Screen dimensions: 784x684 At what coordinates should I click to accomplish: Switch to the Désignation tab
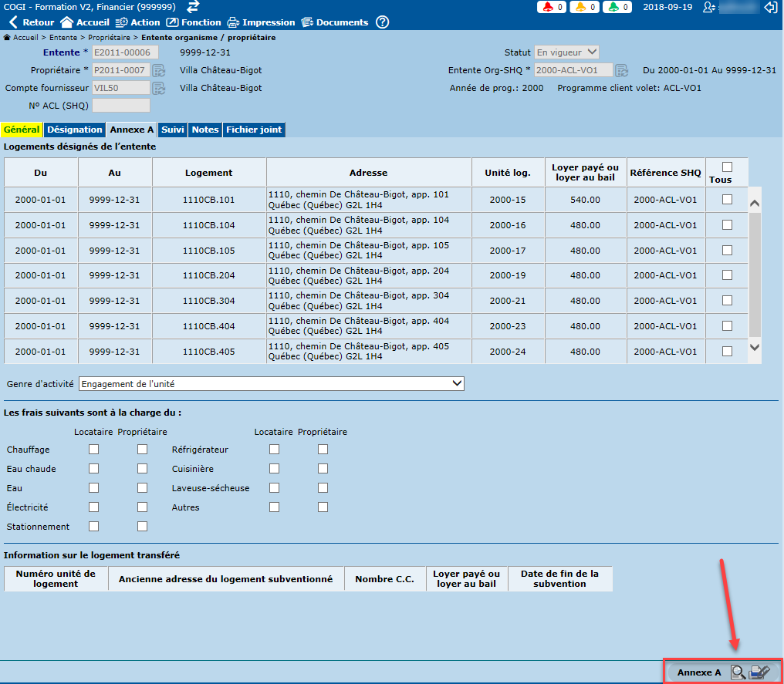click(75, 130)
